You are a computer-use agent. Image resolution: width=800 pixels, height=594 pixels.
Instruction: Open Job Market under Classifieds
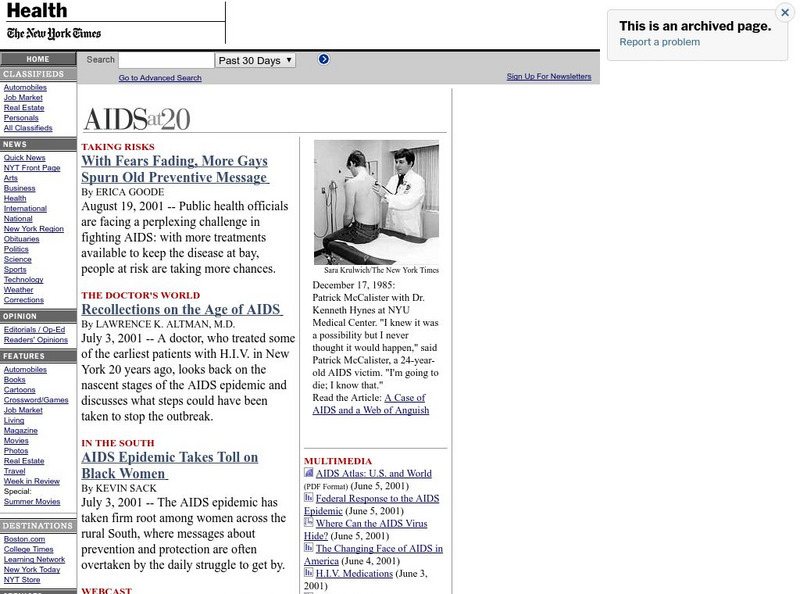23,97
